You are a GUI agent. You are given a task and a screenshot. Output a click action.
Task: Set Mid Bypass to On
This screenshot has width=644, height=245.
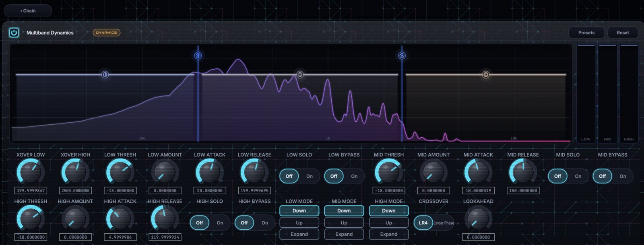coord(623,176)
